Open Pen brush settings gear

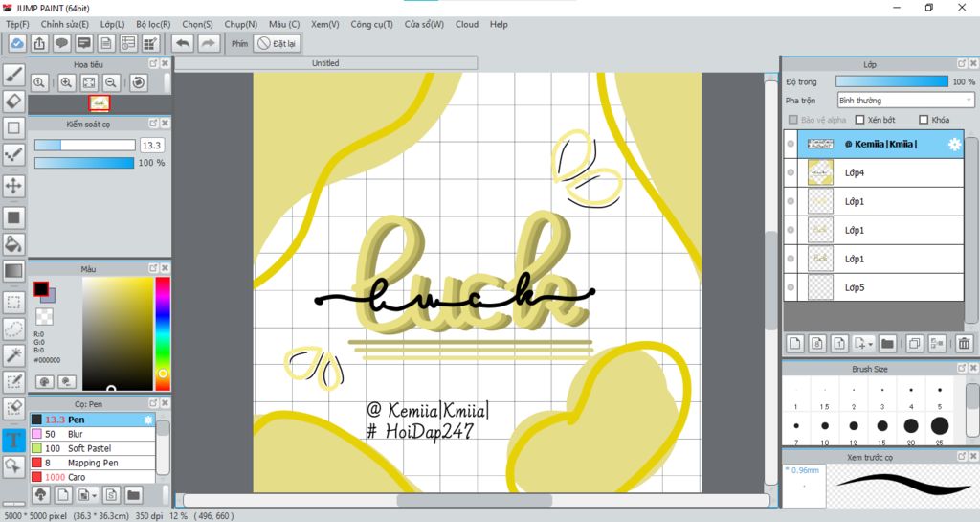[148, 420]
